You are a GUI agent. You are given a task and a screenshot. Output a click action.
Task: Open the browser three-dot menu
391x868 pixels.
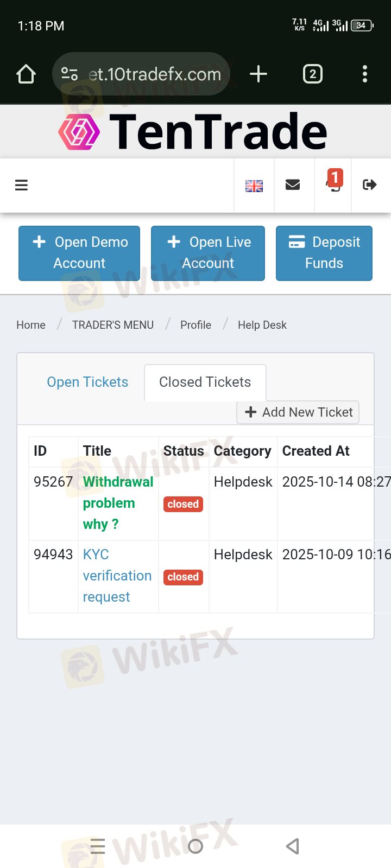pyautogui.click(x=365, y=74)
